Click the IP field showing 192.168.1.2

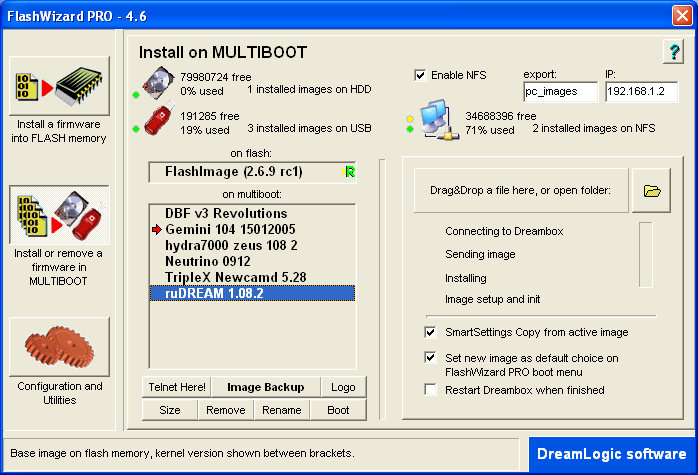pos(641,92)
